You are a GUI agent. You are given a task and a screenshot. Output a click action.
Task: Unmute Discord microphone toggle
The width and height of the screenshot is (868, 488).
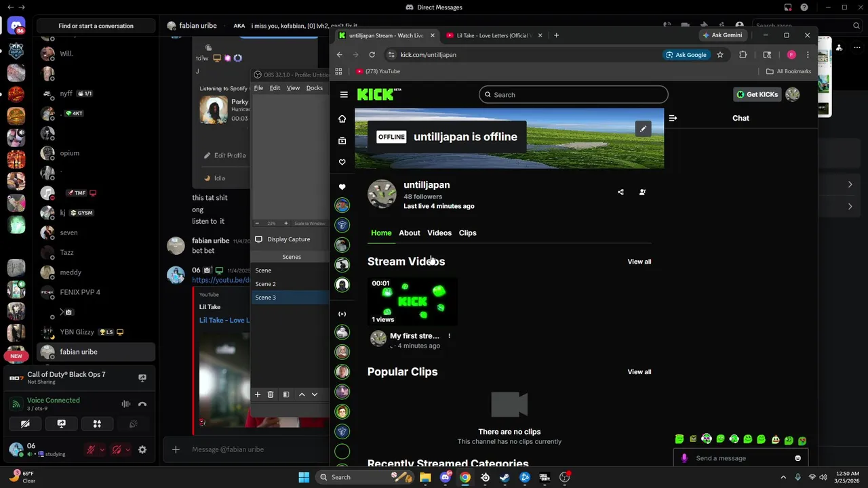pyautogui.click(x=90, y=449)
